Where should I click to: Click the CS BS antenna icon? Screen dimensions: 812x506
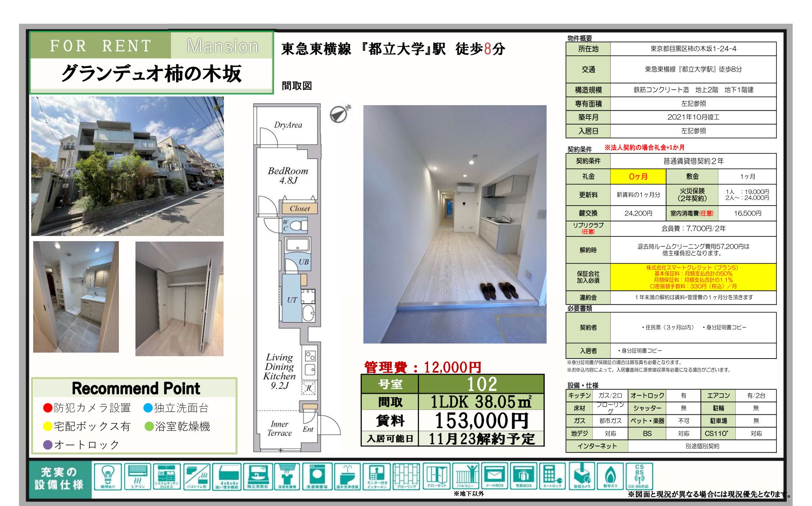coord(639,476)
